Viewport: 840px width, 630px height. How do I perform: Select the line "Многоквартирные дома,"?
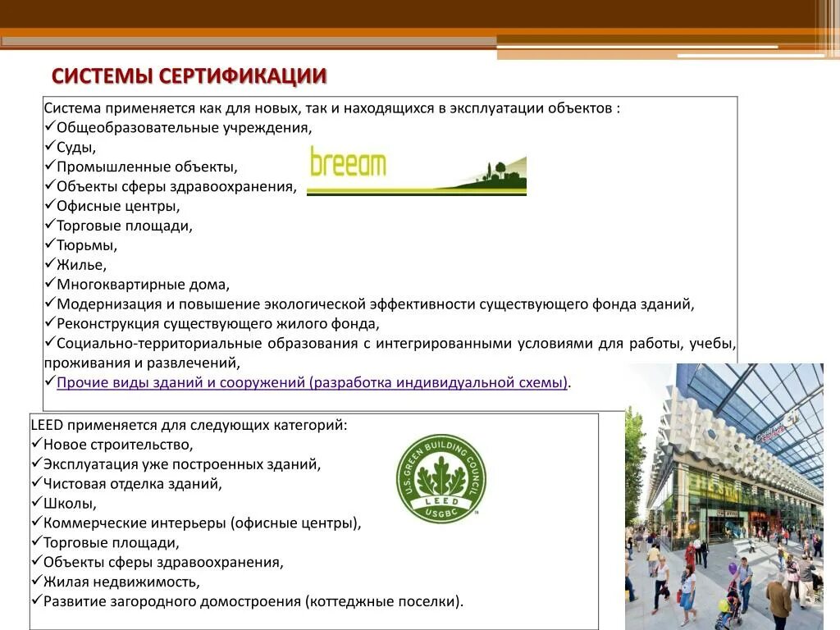pos(143,285)
